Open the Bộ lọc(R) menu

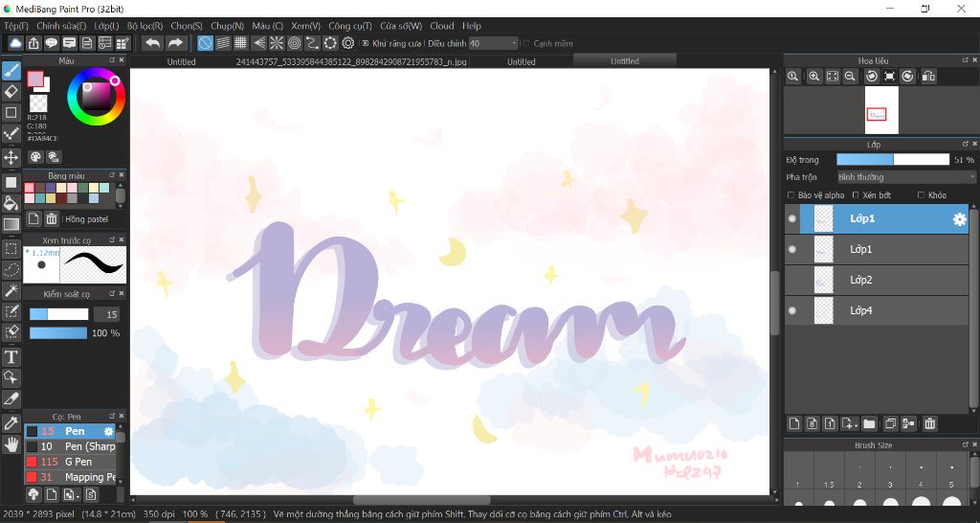pyautogui.click(x=145, y=26)
